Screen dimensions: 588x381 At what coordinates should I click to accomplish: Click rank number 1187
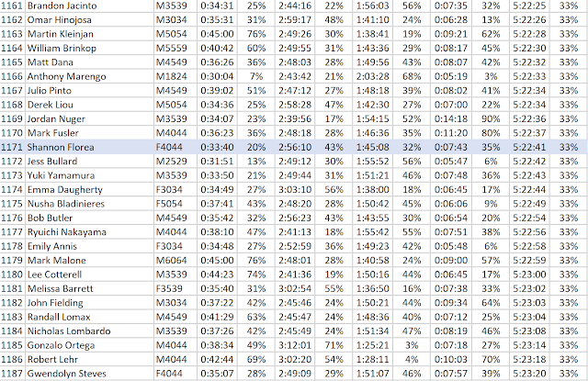click(x=12, y=374)
